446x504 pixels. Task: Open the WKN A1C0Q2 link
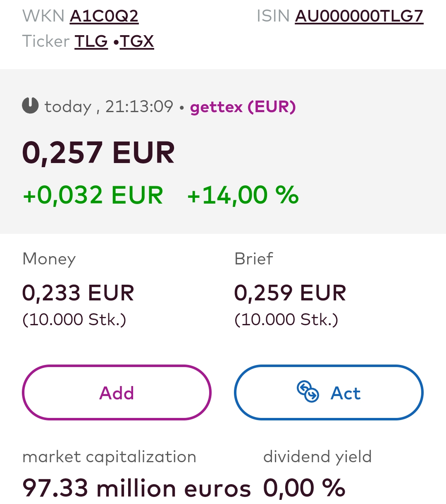point(104,16)
